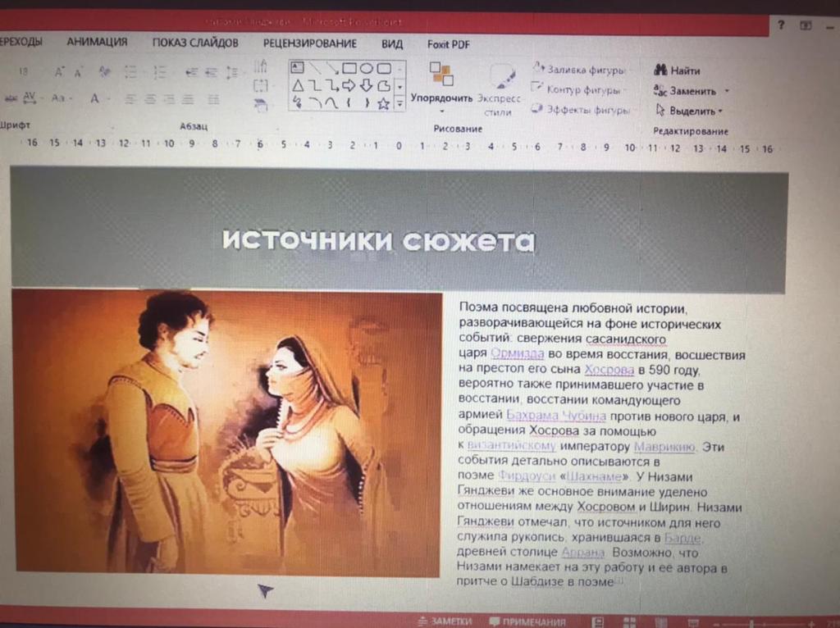Select the five-point star shape
The width and height of the screenshot is (840, 628).
click(384, 102)
